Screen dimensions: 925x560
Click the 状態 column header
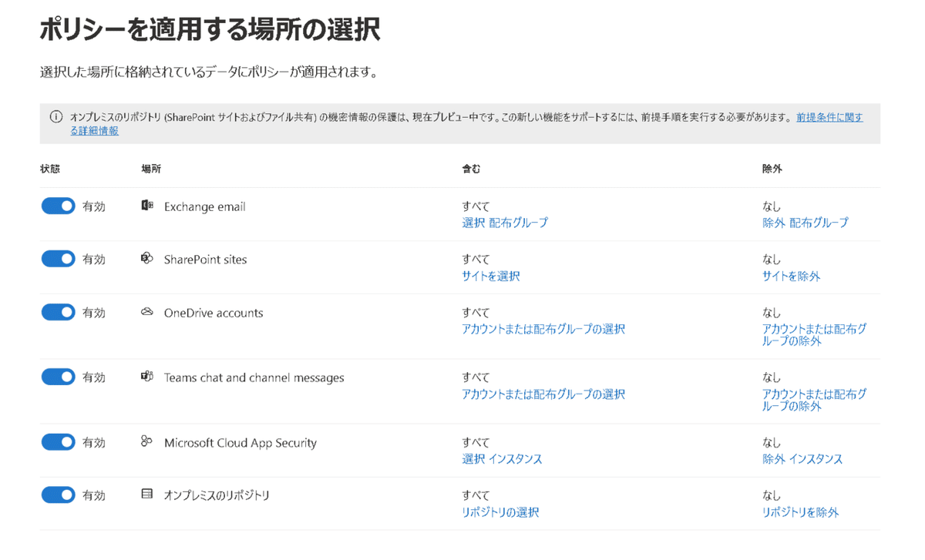(50, 168)
